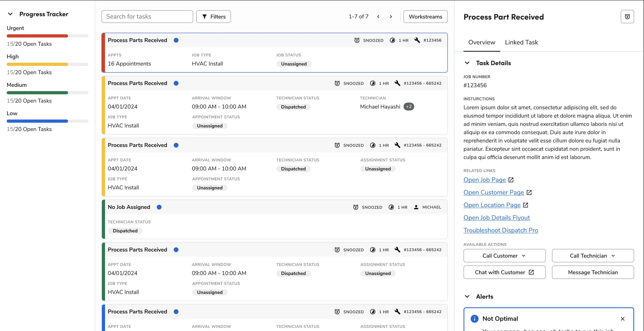Click the blue status dot on the first Process Parts Received card
Viewport: 644px width, 331px height.
point(176,40)
